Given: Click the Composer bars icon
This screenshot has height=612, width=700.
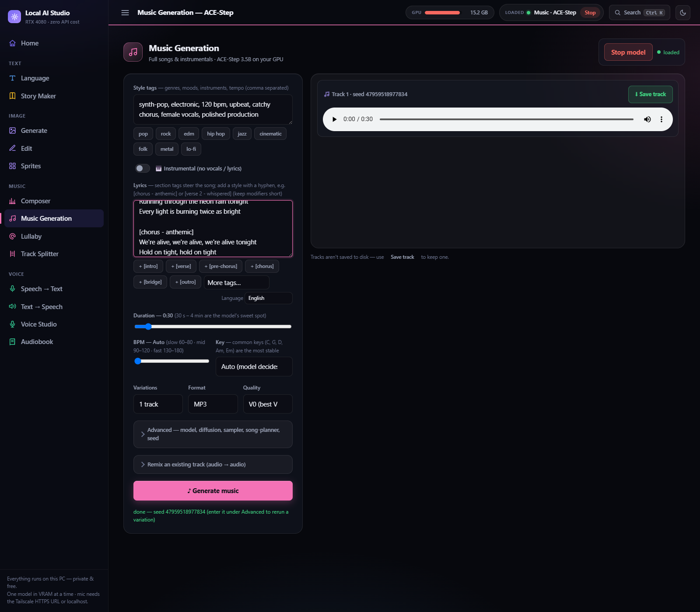Looking at the screenshot, I should (12, 201).
